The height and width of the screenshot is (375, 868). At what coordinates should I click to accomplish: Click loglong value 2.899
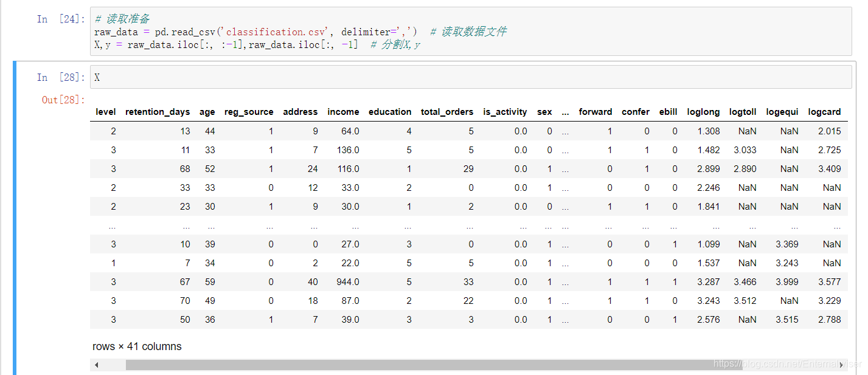709,169
